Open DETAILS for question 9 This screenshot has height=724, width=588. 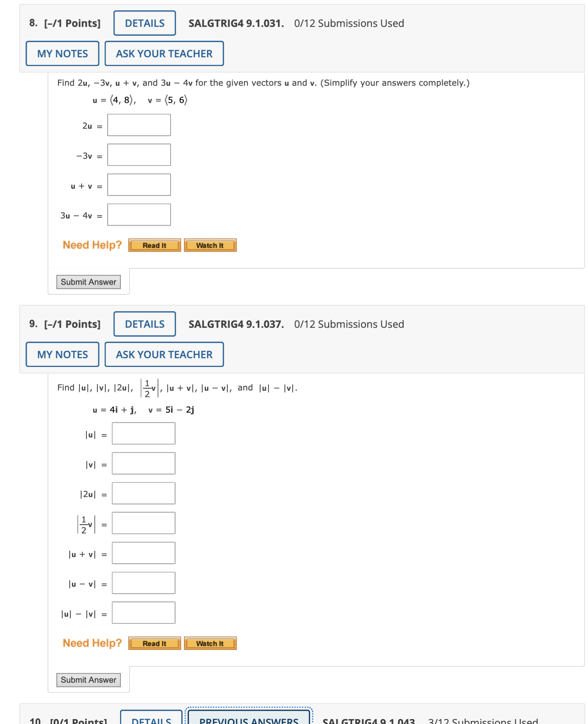click(x=144, y=324)
